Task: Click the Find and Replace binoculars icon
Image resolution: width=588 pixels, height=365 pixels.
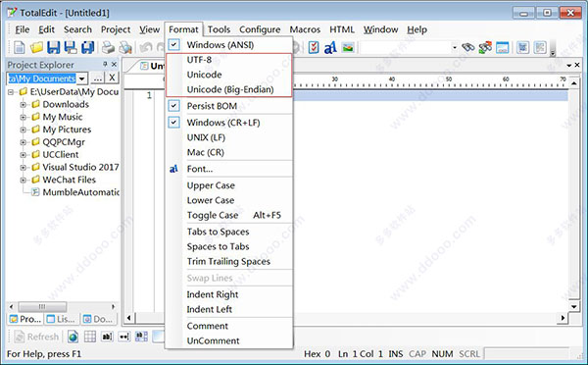Action: coord(485,48)
